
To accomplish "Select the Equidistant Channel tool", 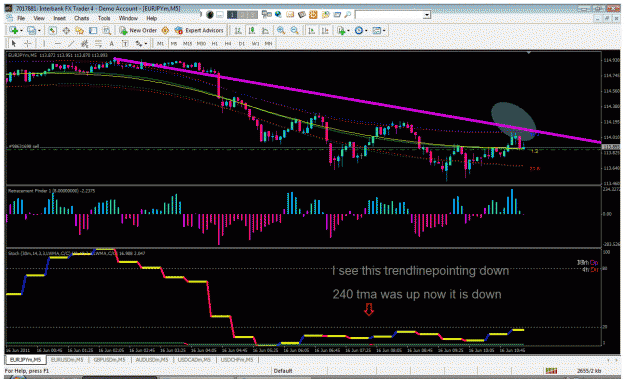I will pyautogui.click(x=85, y=43).
